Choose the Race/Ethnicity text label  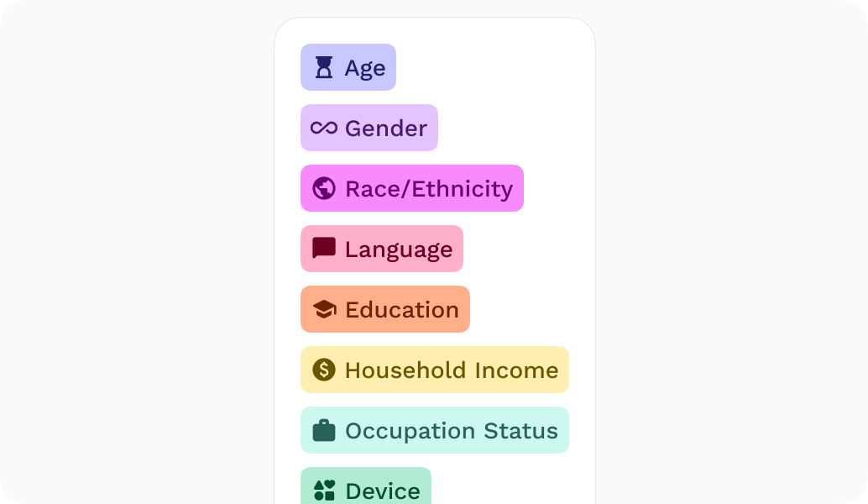[x=429, y=189]
